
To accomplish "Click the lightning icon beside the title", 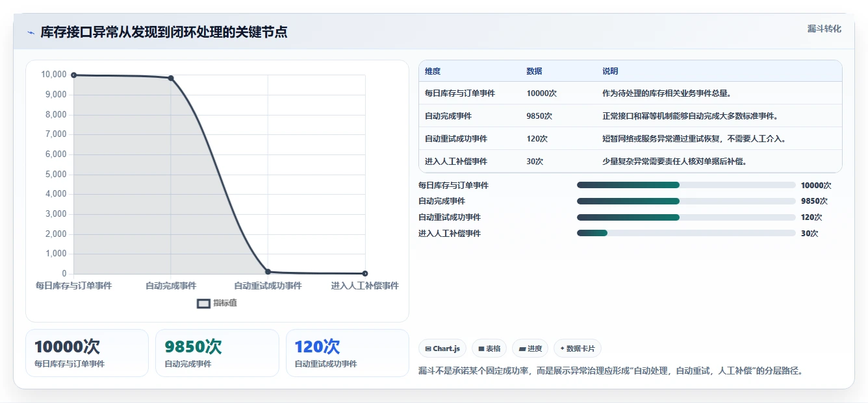I will pos(31,32).
